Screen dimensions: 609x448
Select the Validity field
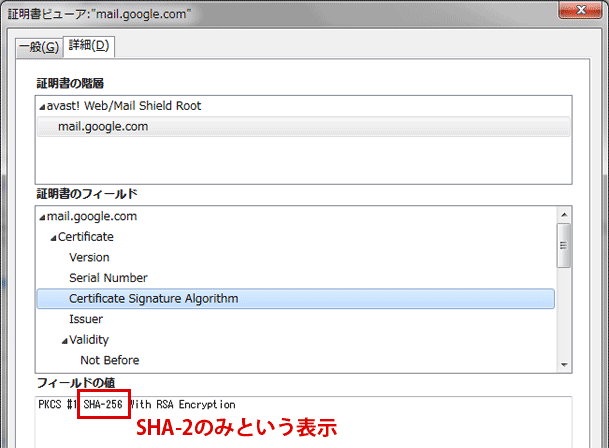[x=89, y=340]
